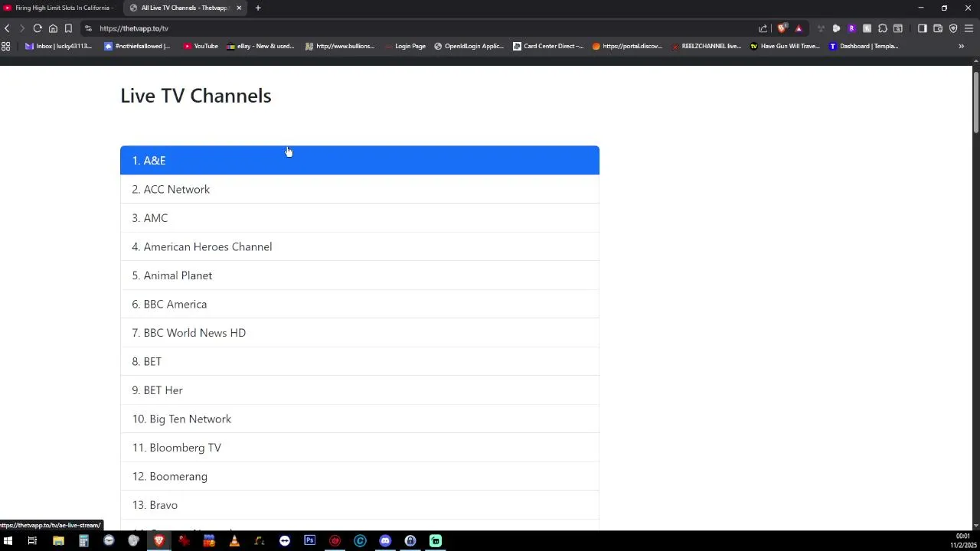Close the All Live TV Channels tab
Screen dimensions: 980x551
(239, 8)
